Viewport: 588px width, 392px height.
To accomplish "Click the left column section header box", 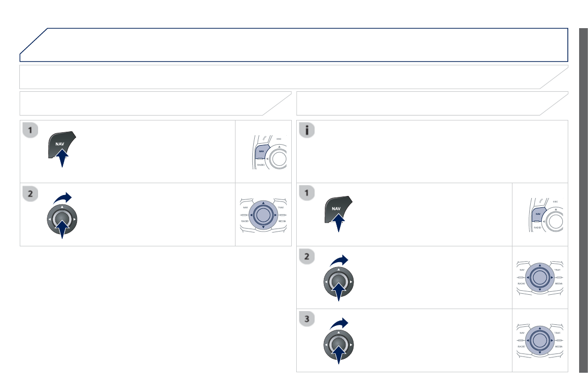I will 155,103.
